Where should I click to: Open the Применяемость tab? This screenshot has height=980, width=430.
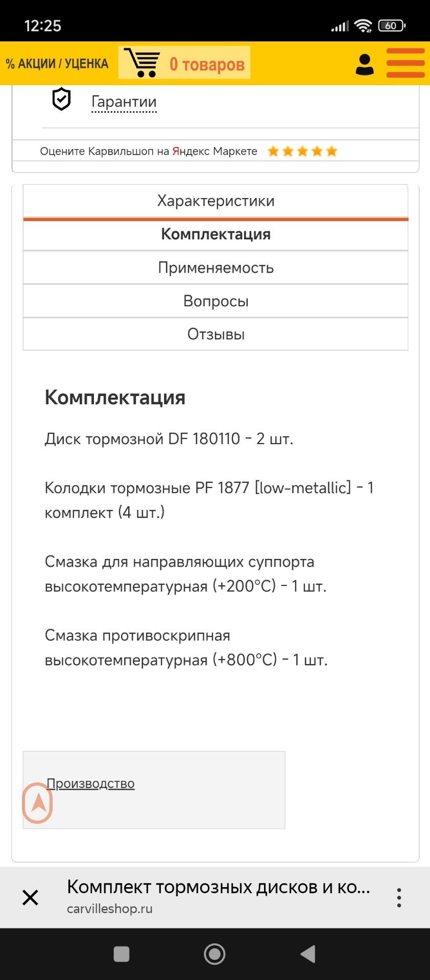click(216, 267)
